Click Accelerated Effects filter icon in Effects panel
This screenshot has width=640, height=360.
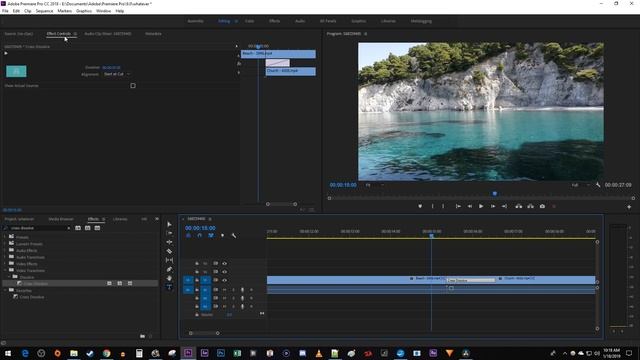[78, 228]
